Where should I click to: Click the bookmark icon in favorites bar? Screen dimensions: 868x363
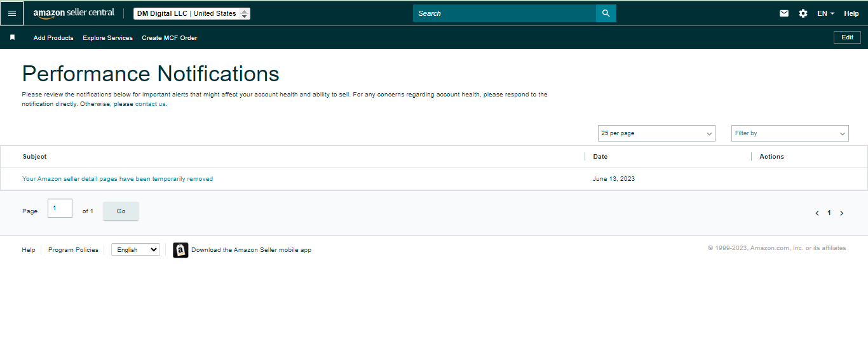tap(12, 37)
